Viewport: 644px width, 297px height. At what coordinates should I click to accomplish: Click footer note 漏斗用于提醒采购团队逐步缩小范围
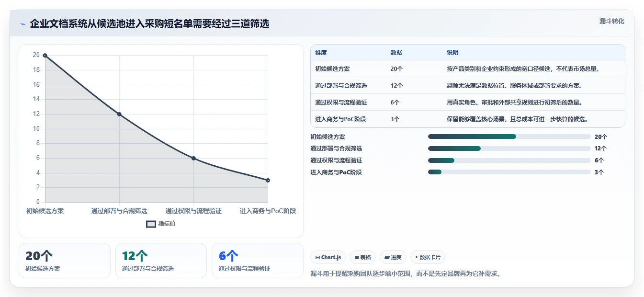(406, 274)
